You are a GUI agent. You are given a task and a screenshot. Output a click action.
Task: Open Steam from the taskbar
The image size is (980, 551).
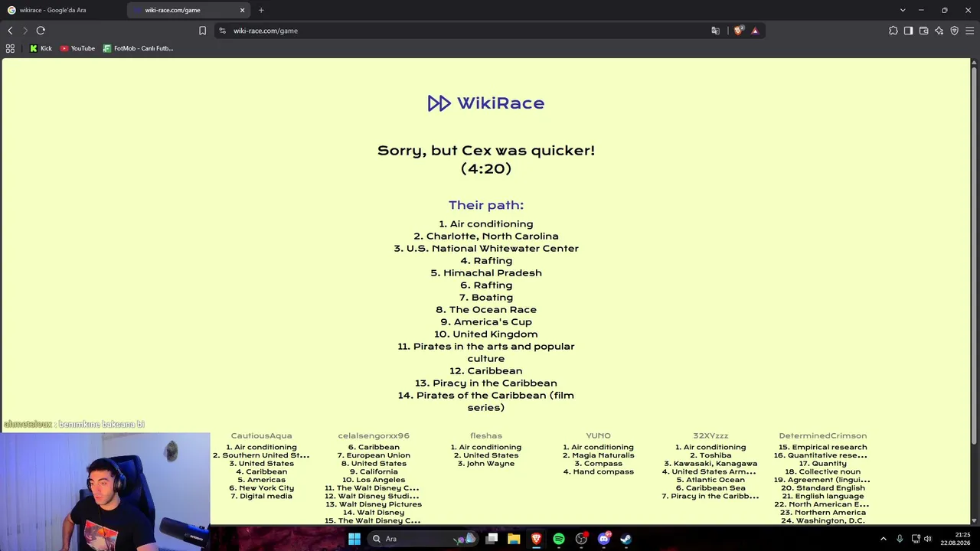pos(626,539)
